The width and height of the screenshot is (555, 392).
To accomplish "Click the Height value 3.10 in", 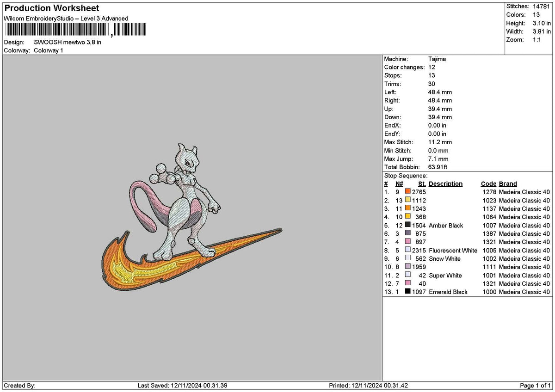I will tap(541, 23).
